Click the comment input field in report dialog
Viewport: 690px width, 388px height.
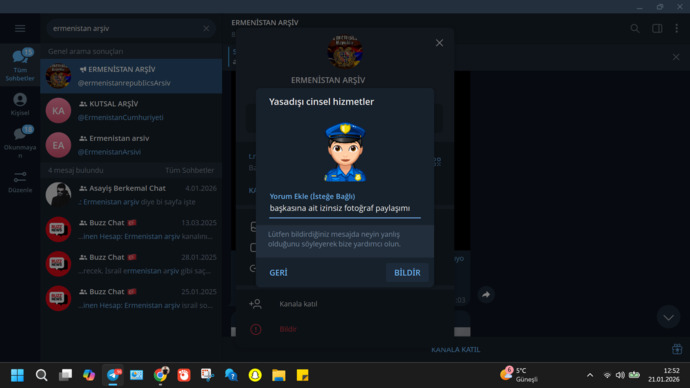pyautogui.click(x=345, y=208)
